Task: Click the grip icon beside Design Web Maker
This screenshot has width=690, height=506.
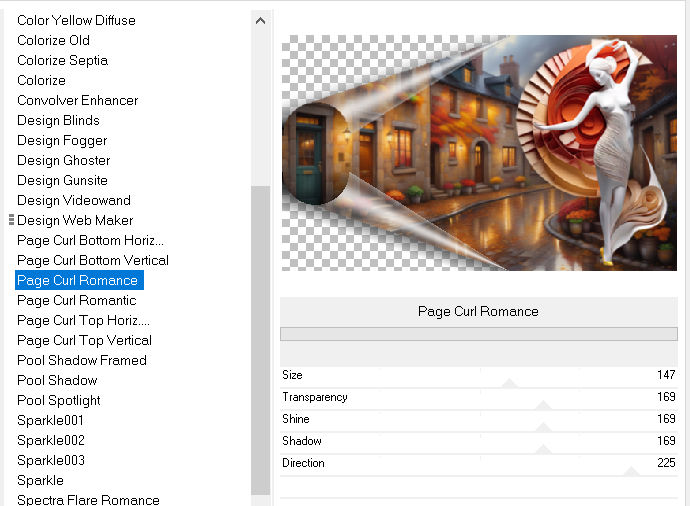Action: click(11, 220)
